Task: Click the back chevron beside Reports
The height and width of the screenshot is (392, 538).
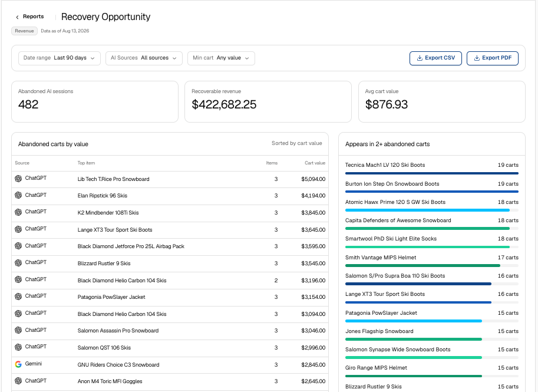Action: (17, 17)
